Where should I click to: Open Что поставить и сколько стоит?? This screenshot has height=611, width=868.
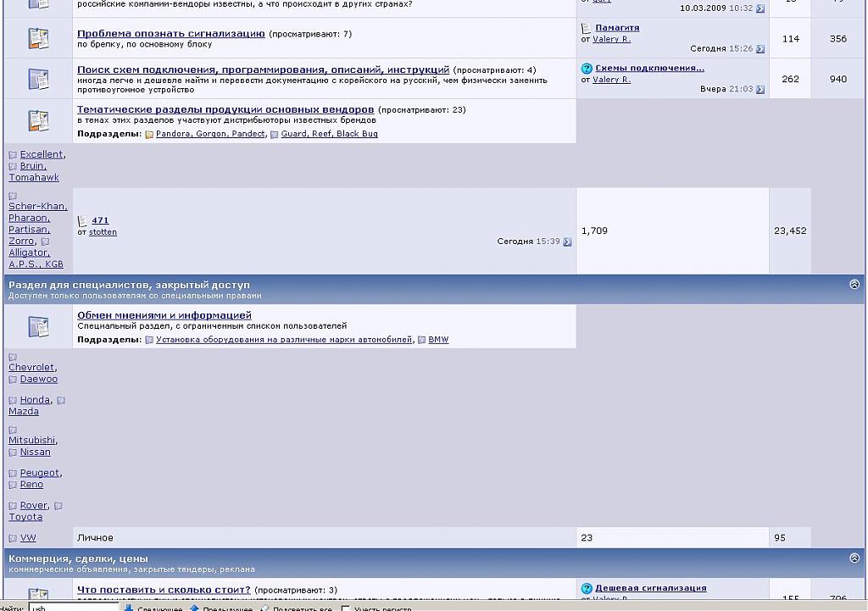click(164, 590)
